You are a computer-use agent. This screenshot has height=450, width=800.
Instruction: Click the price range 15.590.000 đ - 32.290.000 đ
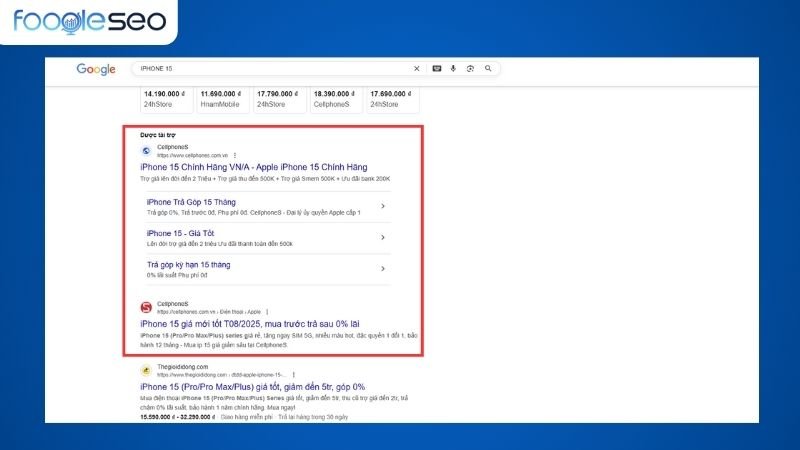coord(178,417)
